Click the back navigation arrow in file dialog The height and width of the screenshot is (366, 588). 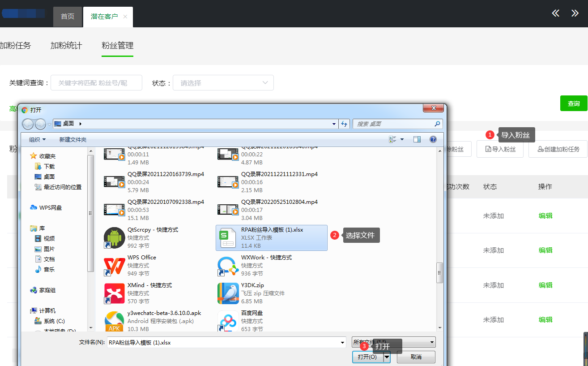28,124
